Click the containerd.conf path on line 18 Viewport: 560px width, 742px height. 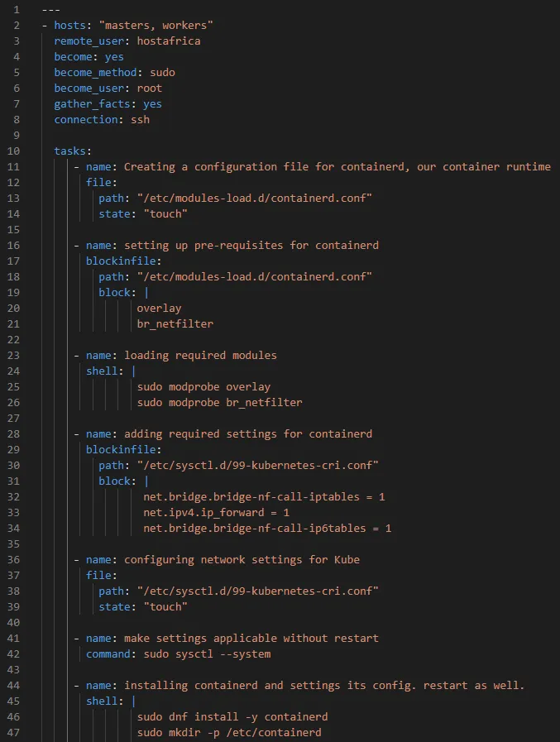click(x=255, y=276)
